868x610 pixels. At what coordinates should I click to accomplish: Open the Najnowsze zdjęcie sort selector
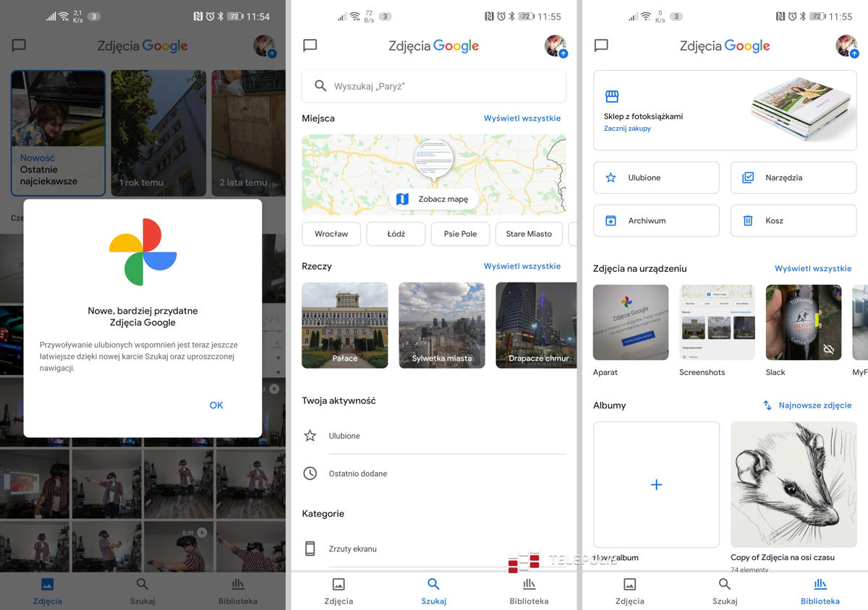click(807, 405)
